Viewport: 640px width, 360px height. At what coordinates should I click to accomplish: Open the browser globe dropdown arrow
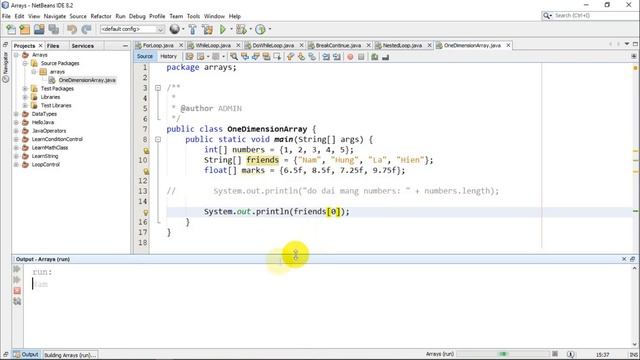(x=183, y=29)
